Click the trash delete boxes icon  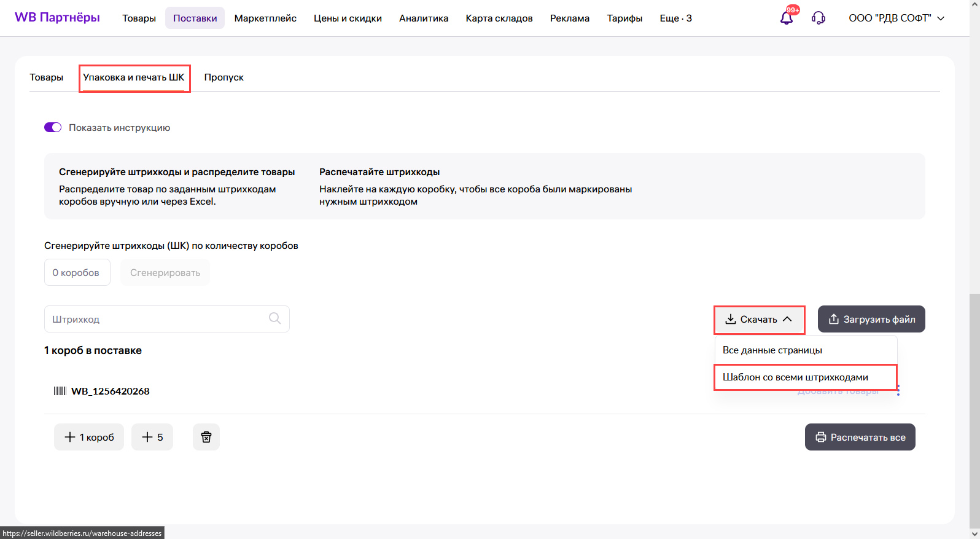(x=206, y=437)
